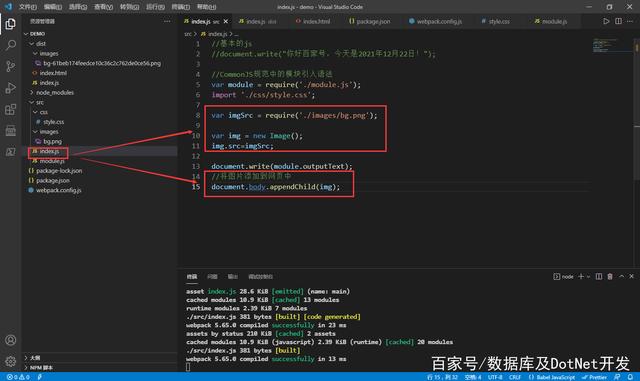Split the editor to the right
The image size is (640, 381).
pos(618,21)
